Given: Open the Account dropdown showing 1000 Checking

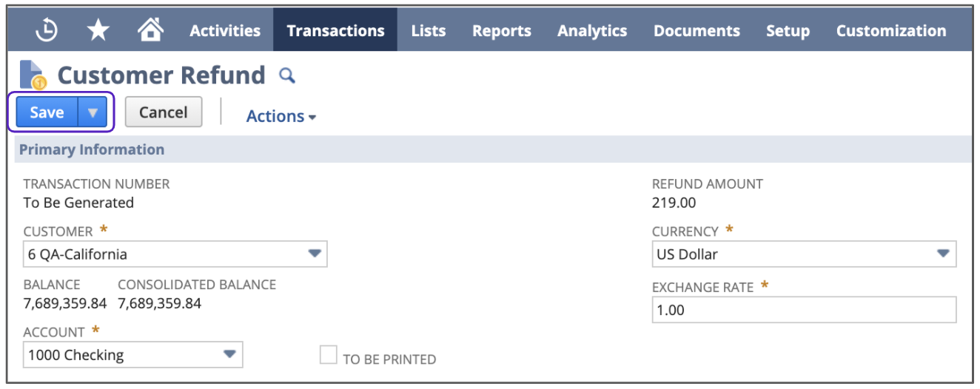Looking at the screenshot, I should [230, 354].
